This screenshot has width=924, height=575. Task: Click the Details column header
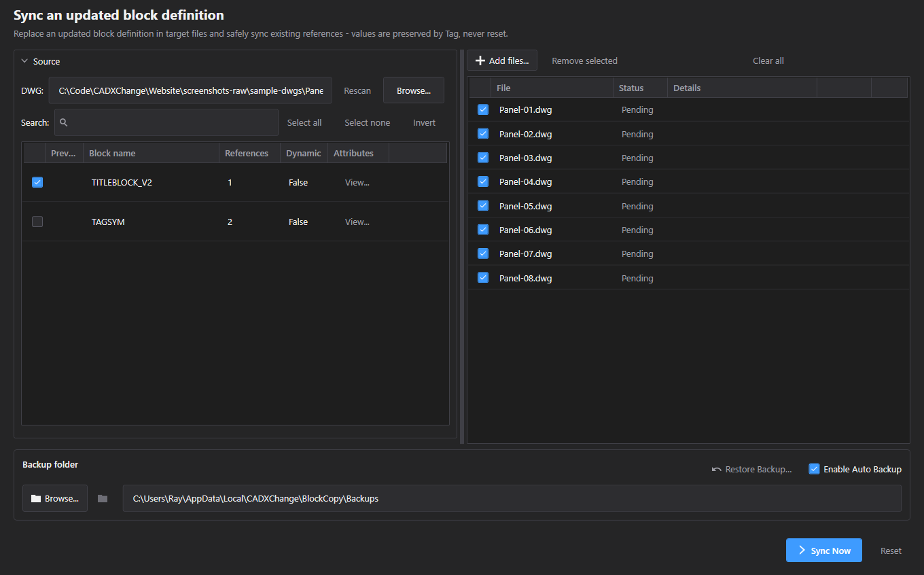click(x=742, y=88)
